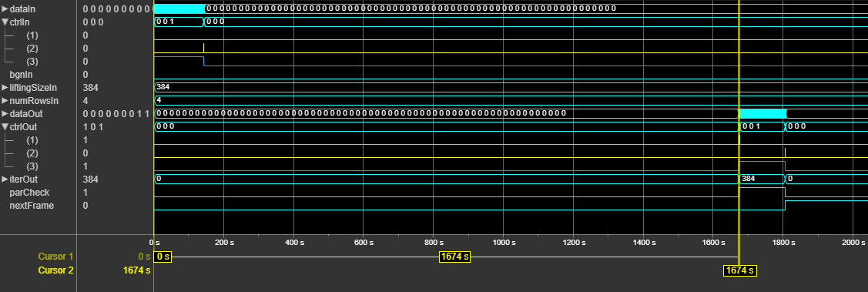Click the 1 0 1 value of ctrlOut
This screenshot has width=868, height=292.
pos(92,127)
